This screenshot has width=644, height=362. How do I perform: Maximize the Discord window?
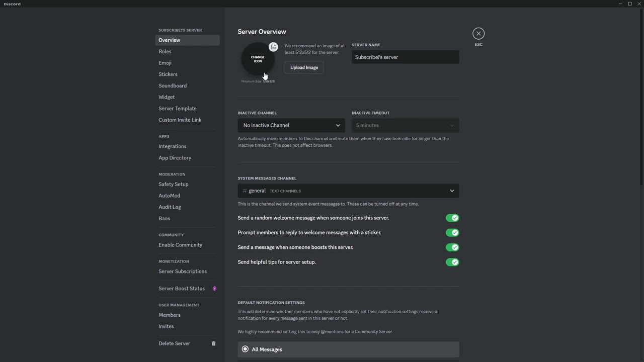pyautogui.click(x=629, y=4)
